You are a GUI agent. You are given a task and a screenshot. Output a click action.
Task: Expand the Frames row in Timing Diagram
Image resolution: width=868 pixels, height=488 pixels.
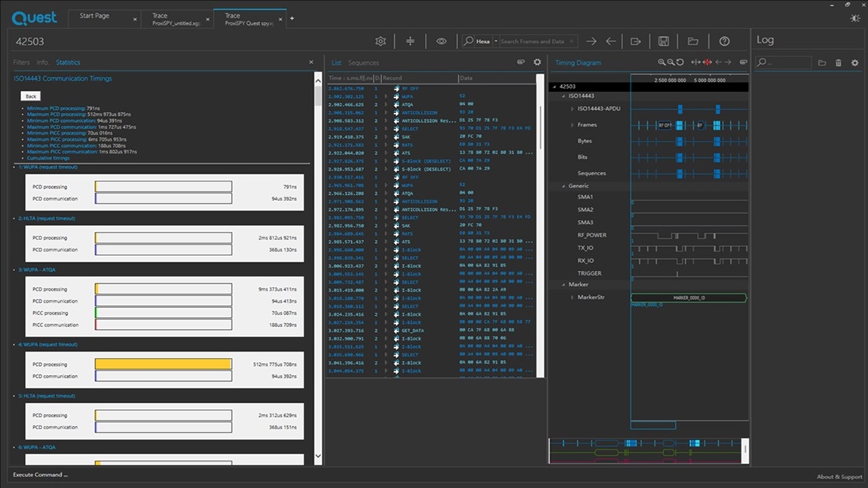pyautogui.click(x=572, y=125)
